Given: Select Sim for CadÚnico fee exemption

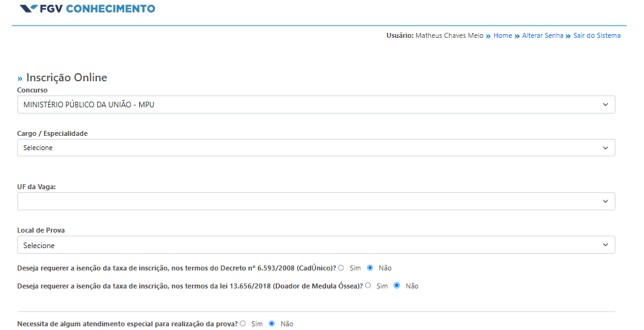Looking at the screenshot, I should (341, 267).
